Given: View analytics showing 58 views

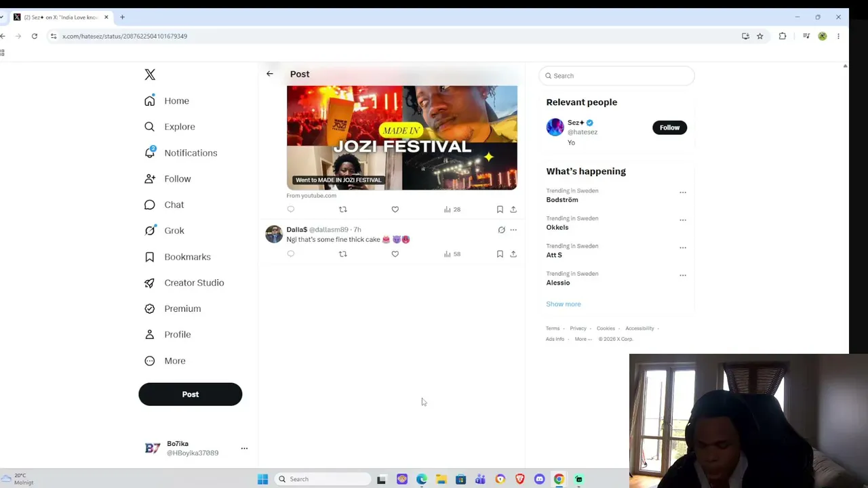Looking at the screenshot, I should pos(452,254).
